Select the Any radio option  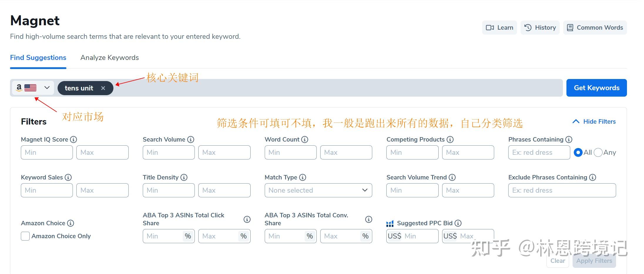pyautogui.click(x=598, y=152)
